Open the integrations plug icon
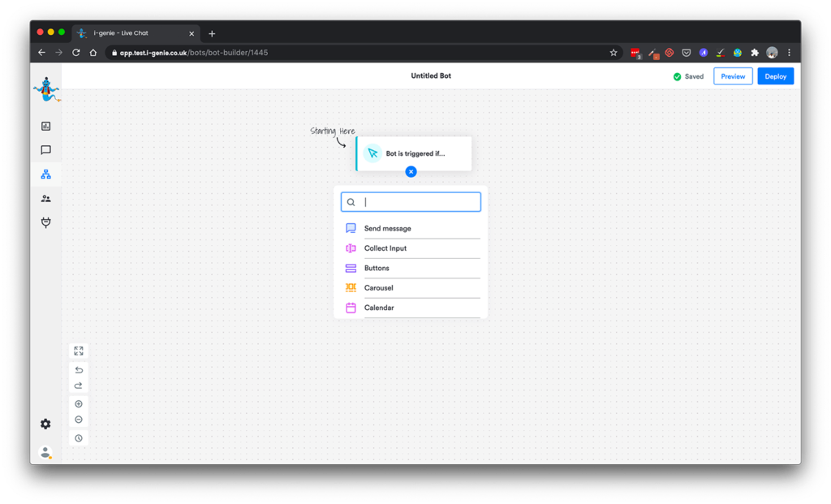This screenshot has width=831, height=504. (45, 222)
